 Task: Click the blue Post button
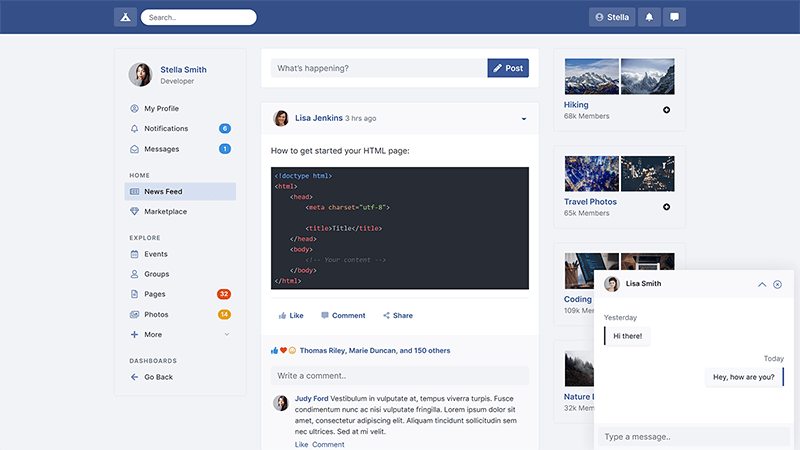coord(508,68)
